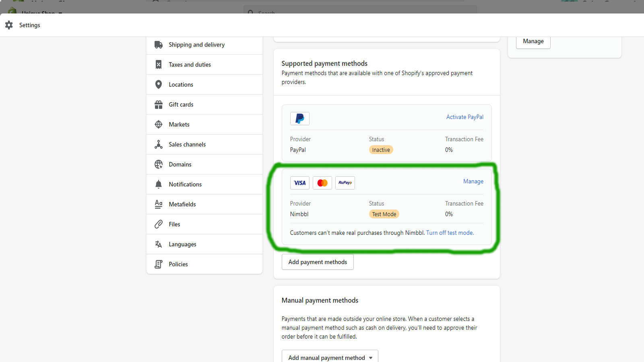644x362 pixels.
Task: Click the Settings gear icon
Action: [9, 25]
